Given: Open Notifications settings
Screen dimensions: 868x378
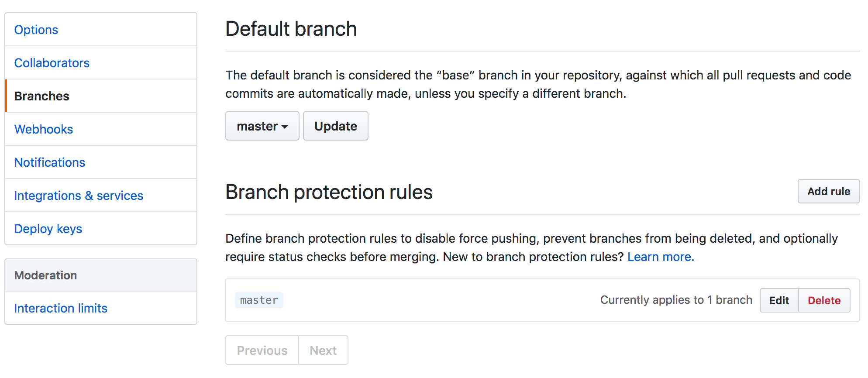Looking at the screenshot, I should 101,162.
